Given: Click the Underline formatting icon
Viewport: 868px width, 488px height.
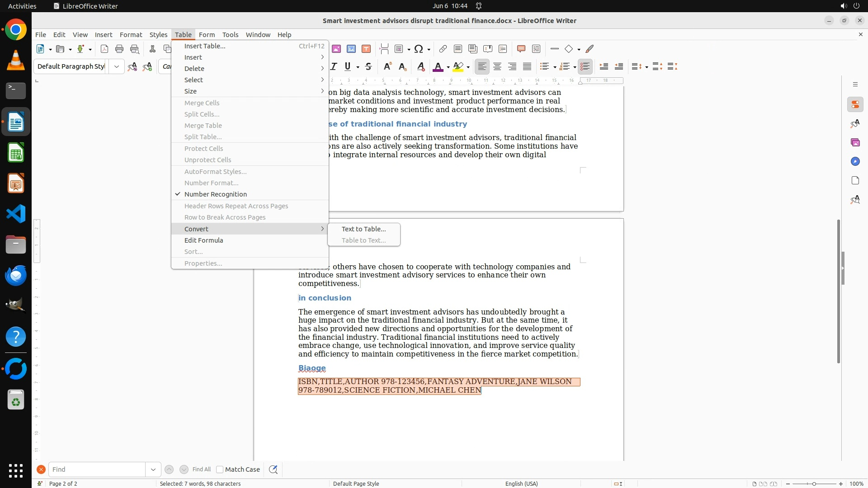Looking at the screenshot, I should pos(347,67).
